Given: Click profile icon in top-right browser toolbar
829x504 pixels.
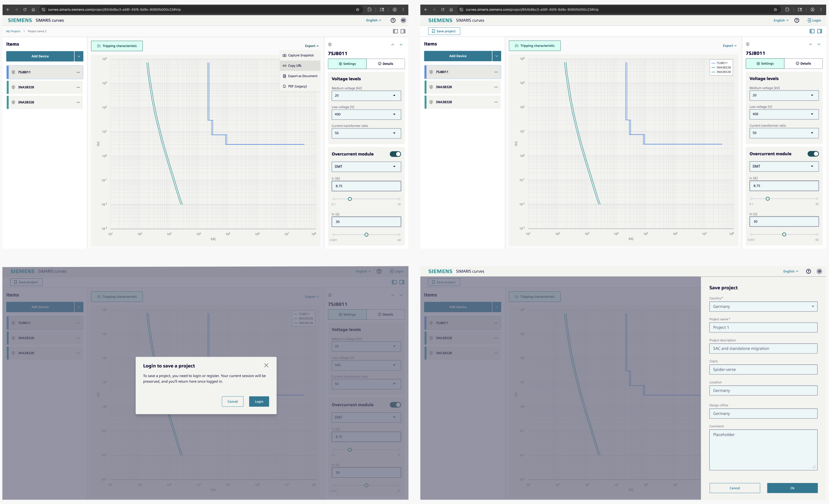Looking at the screenshot, I should pyautogui.click(x=812, y=10).
